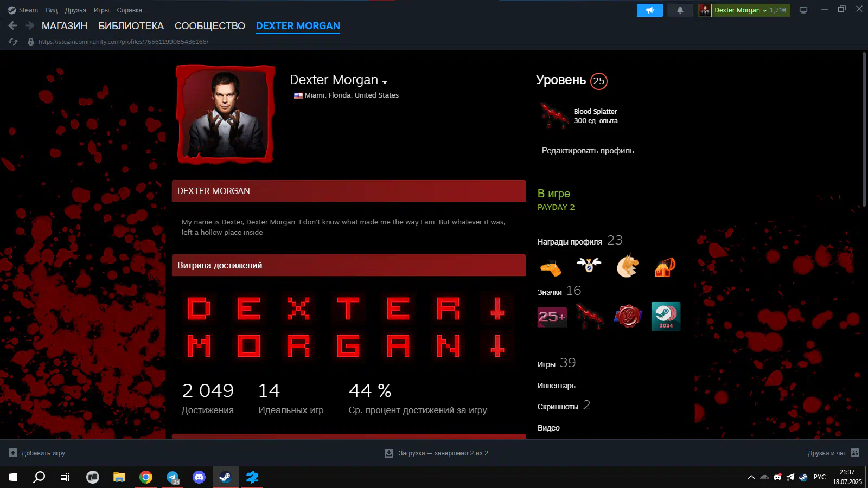Open the 25+ games badge
Image resolution: width=868 pixels, height=488 pixels.
(x=552, y=317)
